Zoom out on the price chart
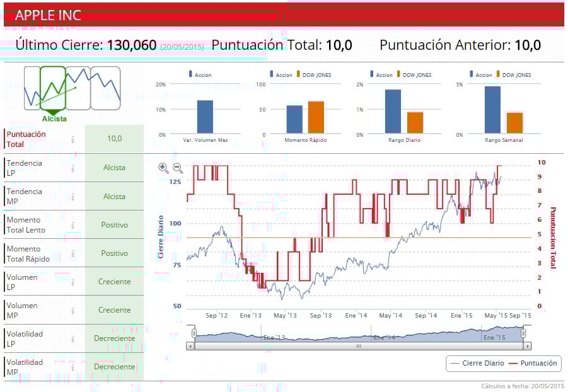The width and height of the screenshot is (568, 392). click(178, 168)
